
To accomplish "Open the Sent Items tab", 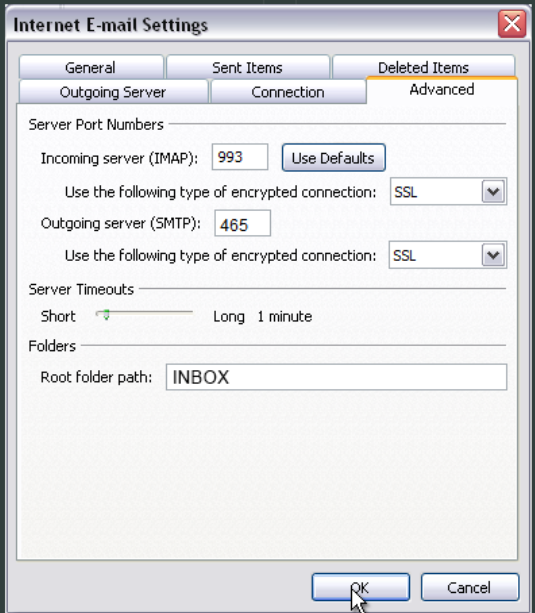I will point(248,67).
